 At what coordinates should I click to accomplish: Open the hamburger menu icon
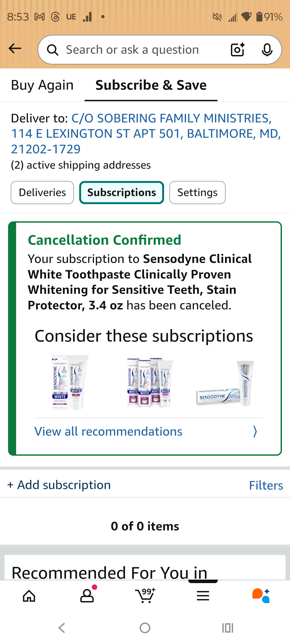pos(203,596)
